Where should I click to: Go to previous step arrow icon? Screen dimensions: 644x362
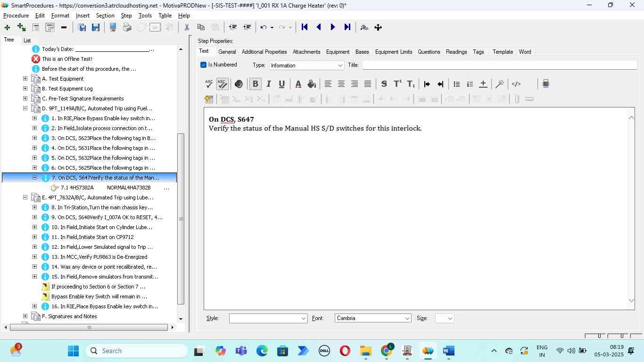pos(319,27)
